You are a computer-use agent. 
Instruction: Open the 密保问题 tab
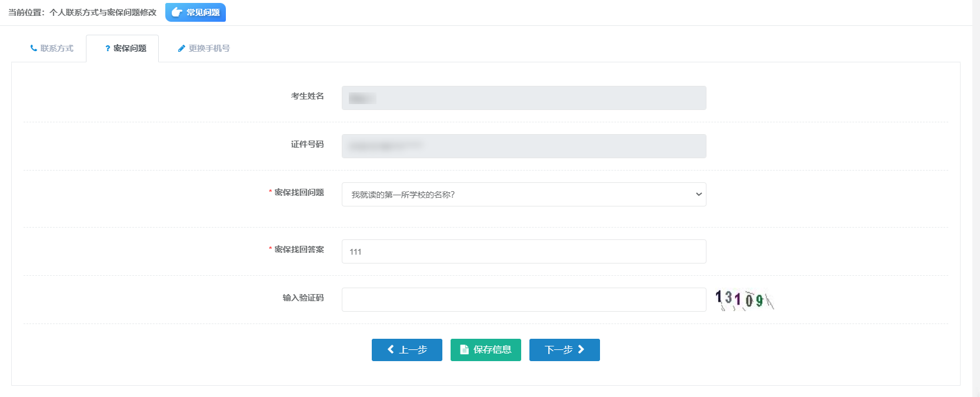click(122, 48)
